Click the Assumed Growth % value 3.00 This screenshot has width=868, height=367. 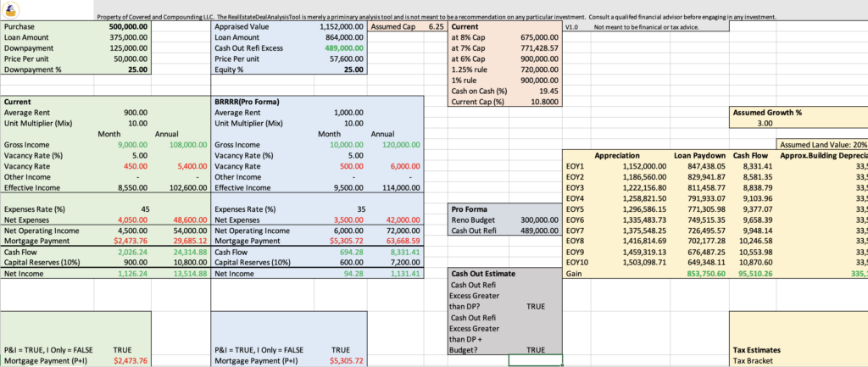[765, 124]
